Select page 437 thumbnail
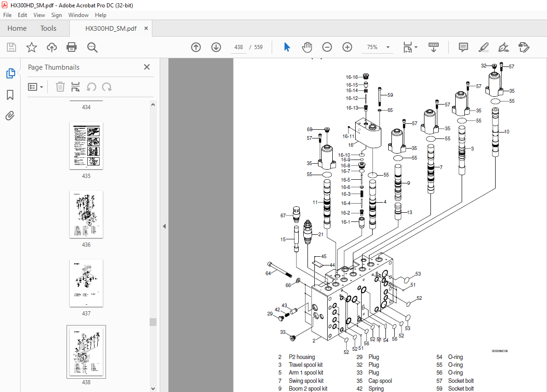 (x=86, y=283)
